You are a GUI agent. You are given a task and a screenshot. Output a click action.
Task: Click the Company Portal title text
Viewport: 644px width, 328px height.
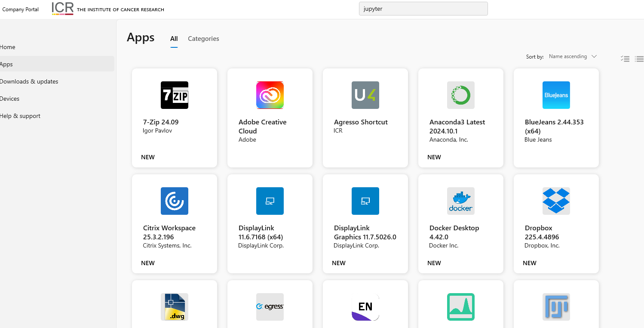tap(21, 9)
